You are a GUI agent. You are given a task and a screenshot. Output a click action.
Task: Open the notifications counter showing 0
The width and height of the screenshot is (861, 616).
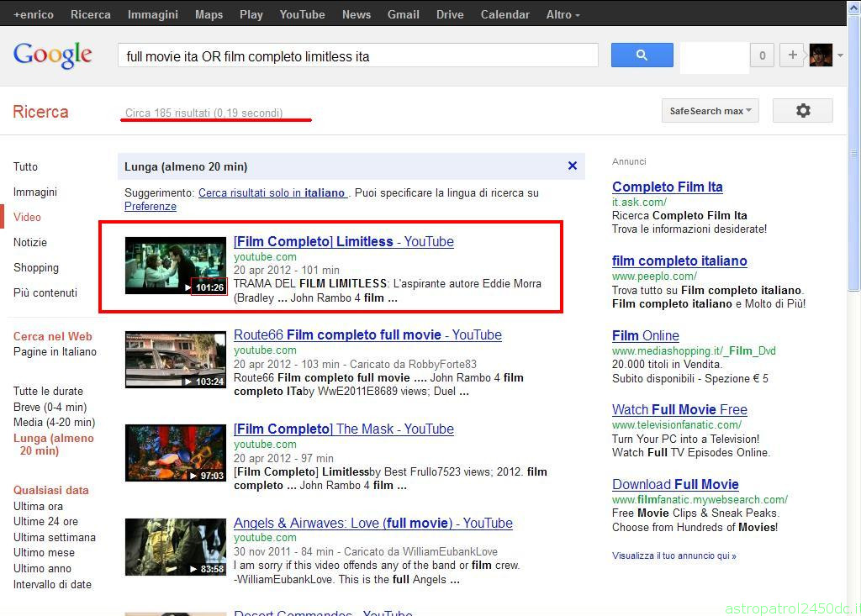click(x=762, y=55)
